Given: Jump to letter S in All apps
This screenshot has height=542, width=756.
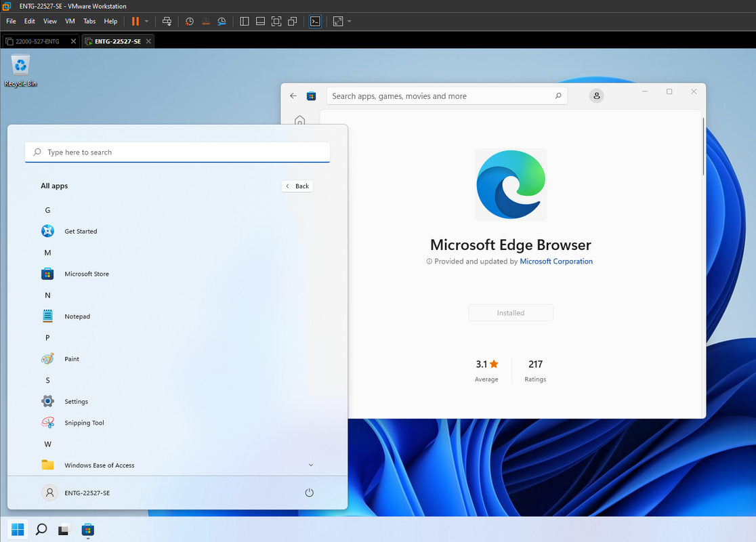Looking at the screenshot, I should point(47,380).
